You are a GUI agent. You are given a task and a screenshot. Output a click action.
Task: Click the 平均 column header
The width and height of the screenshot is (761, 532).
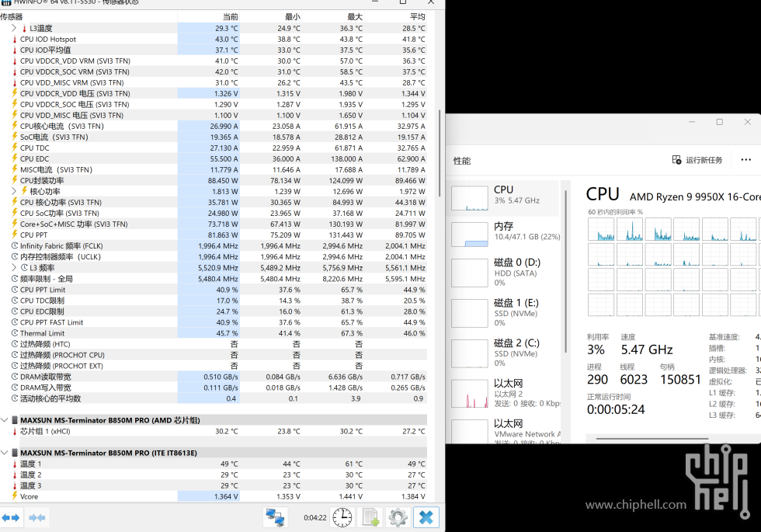[417, 16]
